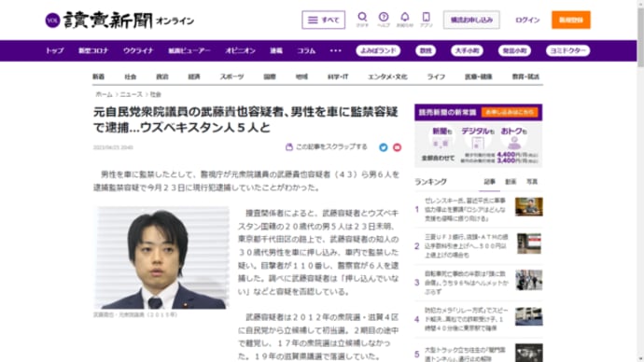Click the subscription application button
This screenshot has height=362, width=644.
coord(471,20)
